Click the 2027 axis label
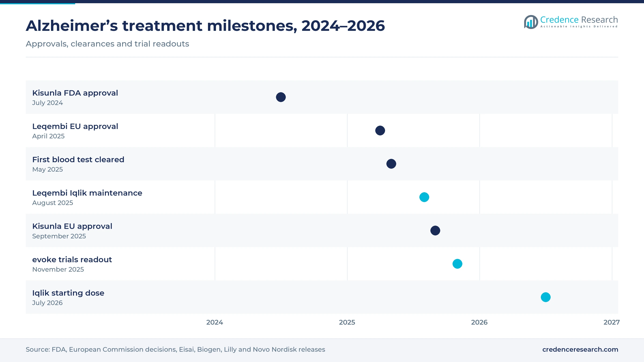644x362 pixels. [612, 322]
